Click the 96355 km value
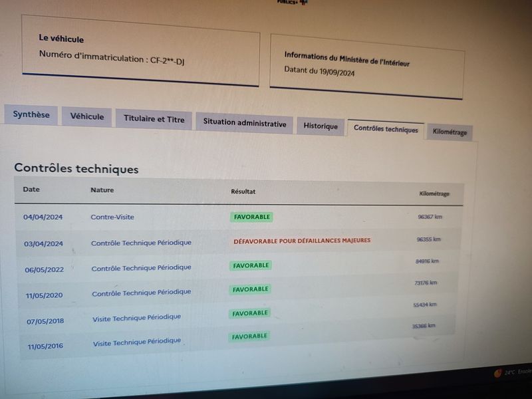532x399 pixels. (x=428, y=239)
